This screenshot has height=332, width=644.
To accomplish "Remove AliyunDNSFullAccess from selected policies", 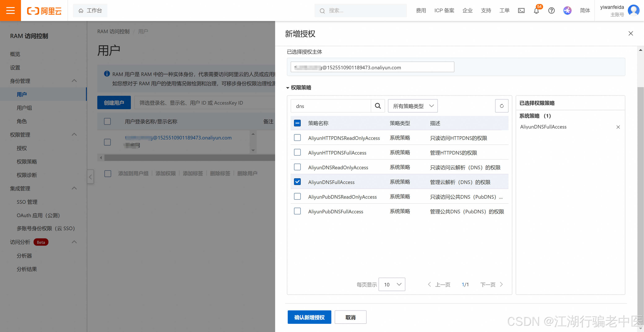I will (x=618, y=127).
